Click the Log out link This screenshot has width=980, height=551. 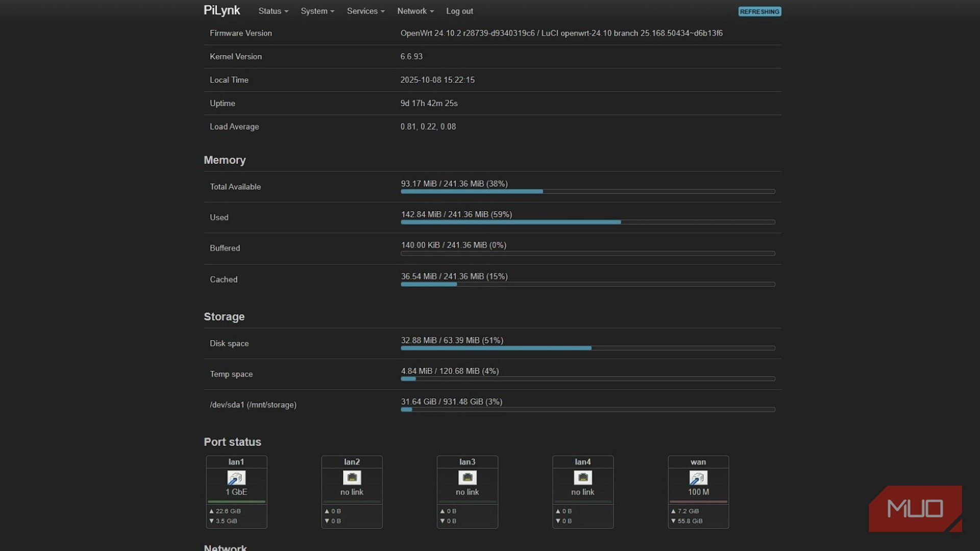pos(459,11)
